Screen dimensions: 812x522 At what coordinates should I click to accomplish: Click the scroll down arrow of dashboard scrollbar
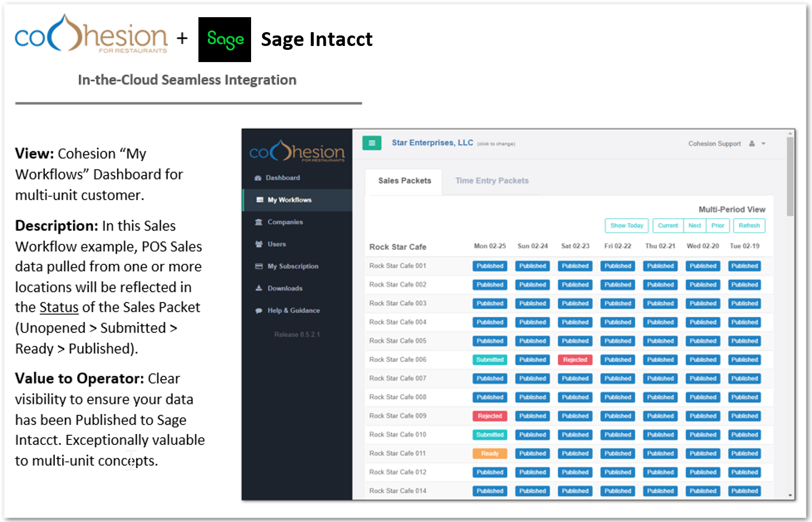[790, 495]
